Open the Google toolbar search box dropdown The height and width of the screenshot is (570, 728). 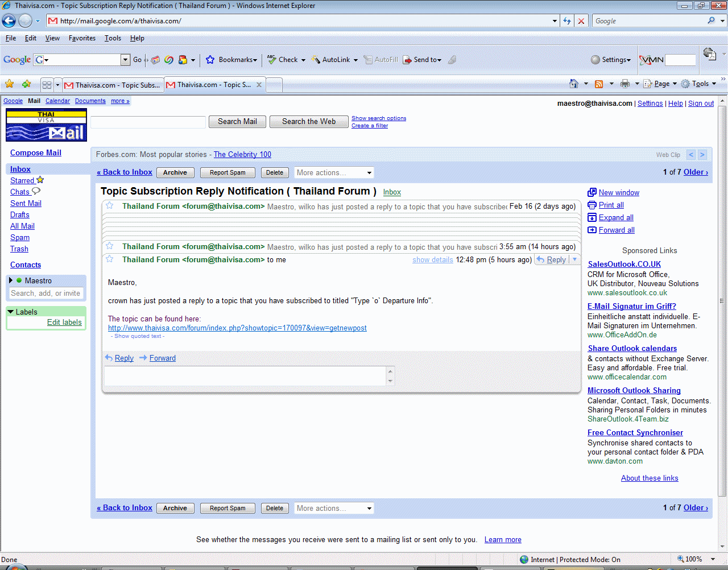click(125, 60)
